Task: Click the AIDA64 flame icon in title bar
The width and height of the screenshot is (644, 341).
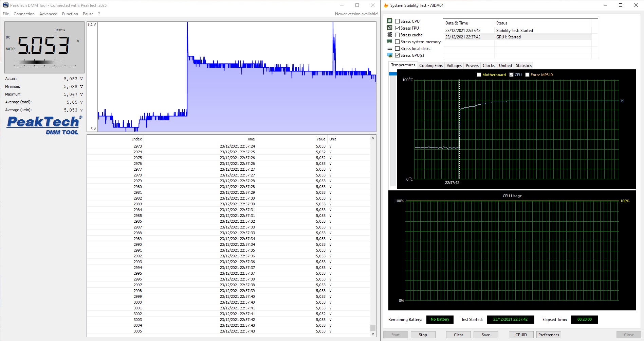Action: (x=386, y=5)
